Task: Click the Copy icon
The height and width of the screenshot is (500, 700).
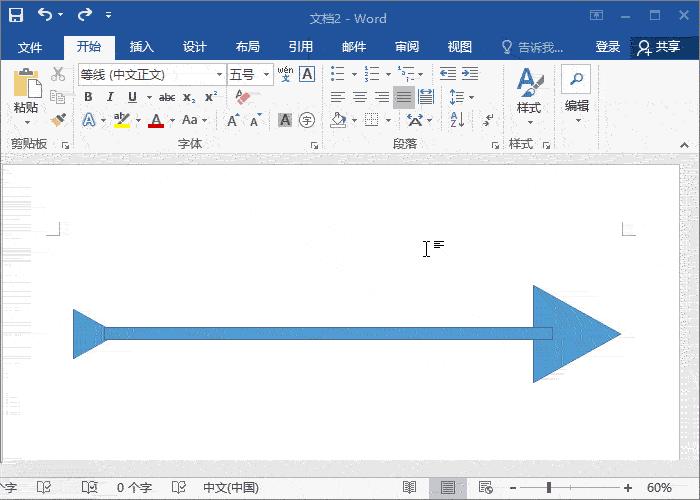Action: point(58,97)
